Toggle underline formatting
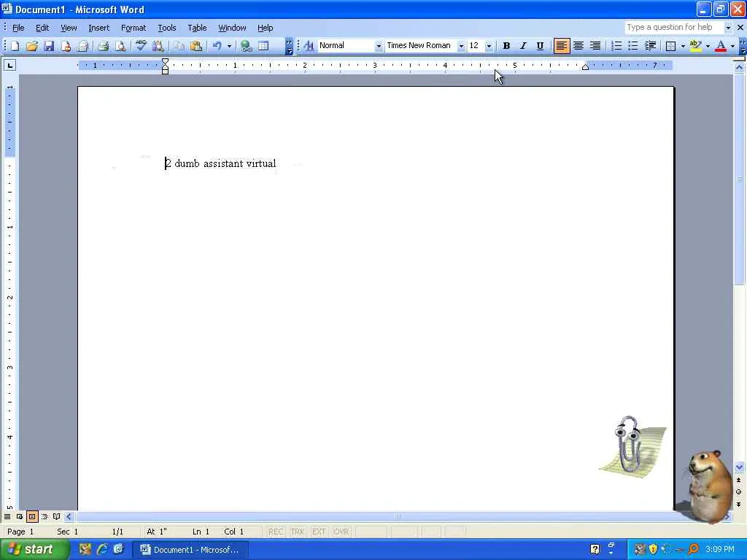 540,46
